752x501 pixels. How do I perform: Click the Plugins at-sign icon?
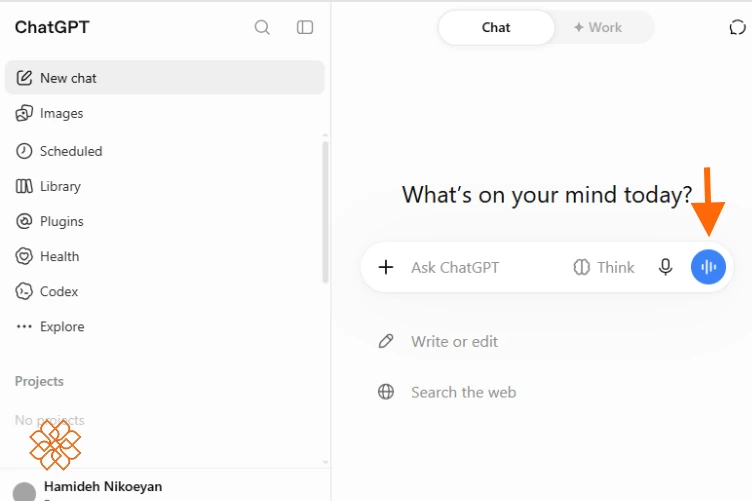tap(24, 221)
